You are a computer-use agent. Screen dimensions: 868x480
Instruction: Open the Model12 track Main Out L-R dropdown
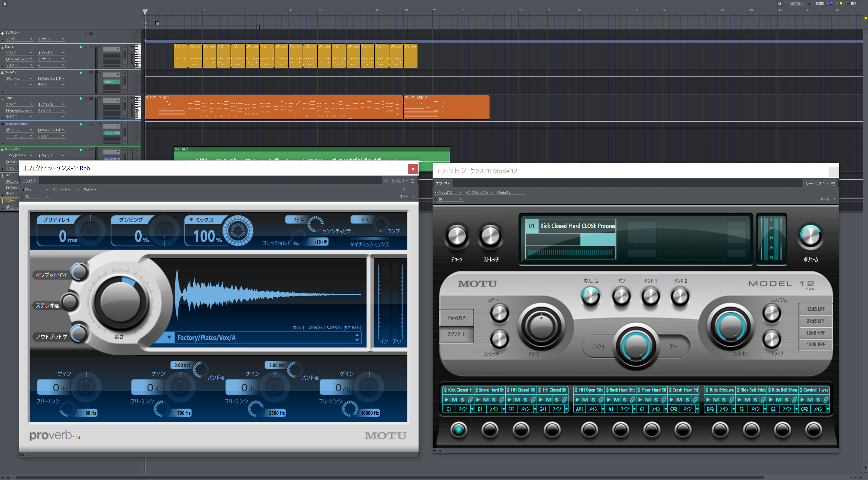[x=51, y=79]
